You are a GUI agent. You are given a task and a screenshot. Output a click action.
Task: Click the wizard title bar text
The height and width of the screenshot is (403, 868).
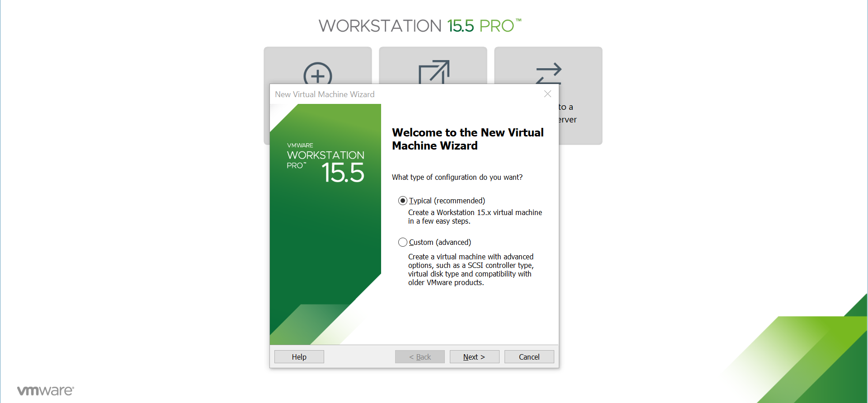pyautogui.click(x=325, y=94)
